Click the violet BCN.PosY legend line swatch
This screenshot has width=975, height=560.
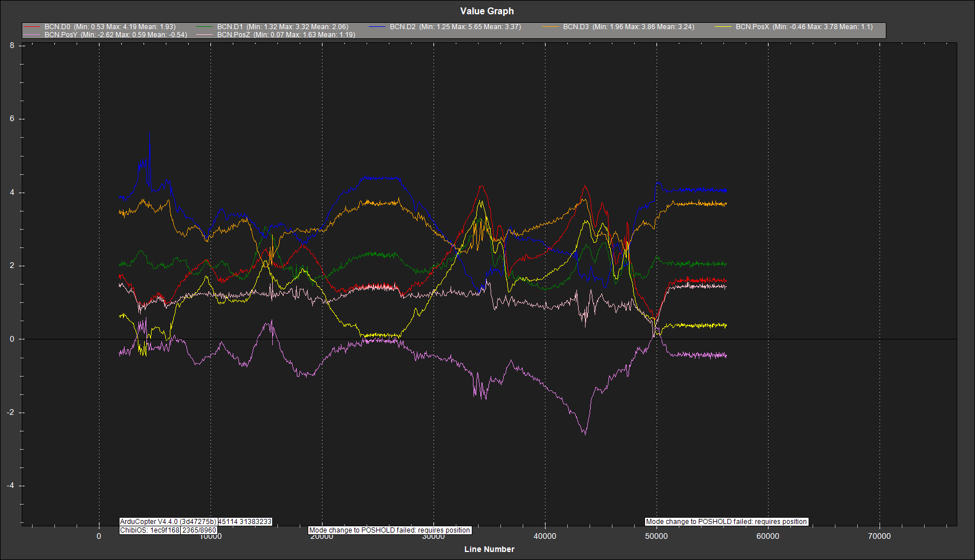coord(33,35)
